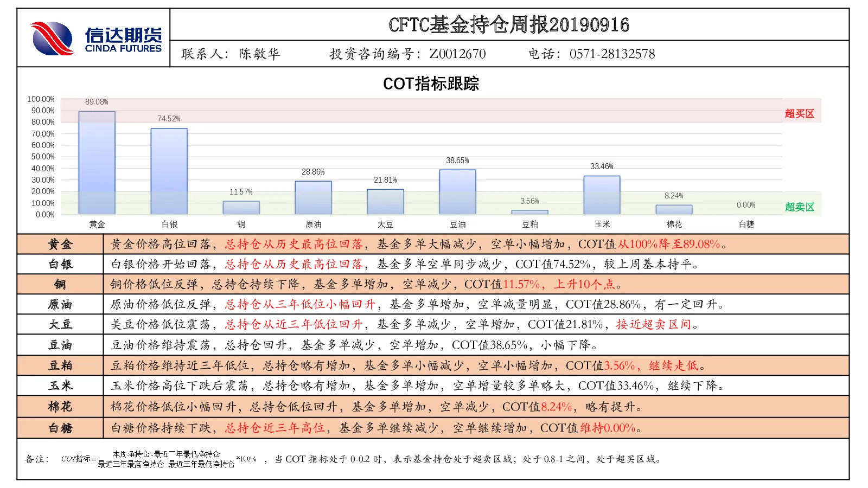Screen dimensions: 868x488
Task: Click the 豆粕 bar in the chart
Action: [x=529, y=212]
